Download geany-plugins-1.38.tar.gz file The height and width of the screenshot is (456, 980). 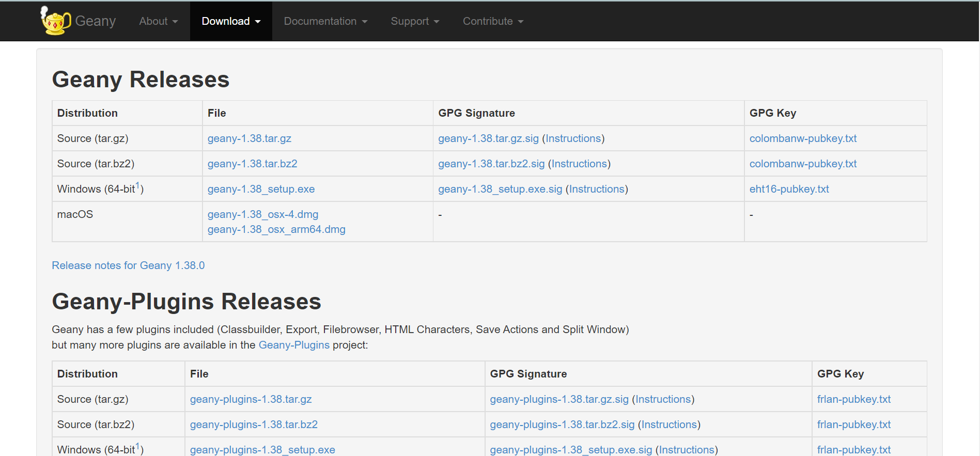coord(251,399)
